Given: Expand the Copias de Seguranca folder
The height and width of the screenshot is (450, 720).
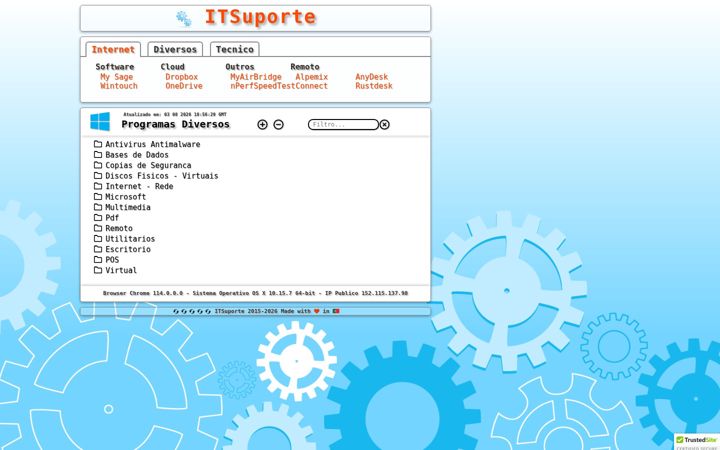Looking at the screenshot, I should [x=148, y=165].
